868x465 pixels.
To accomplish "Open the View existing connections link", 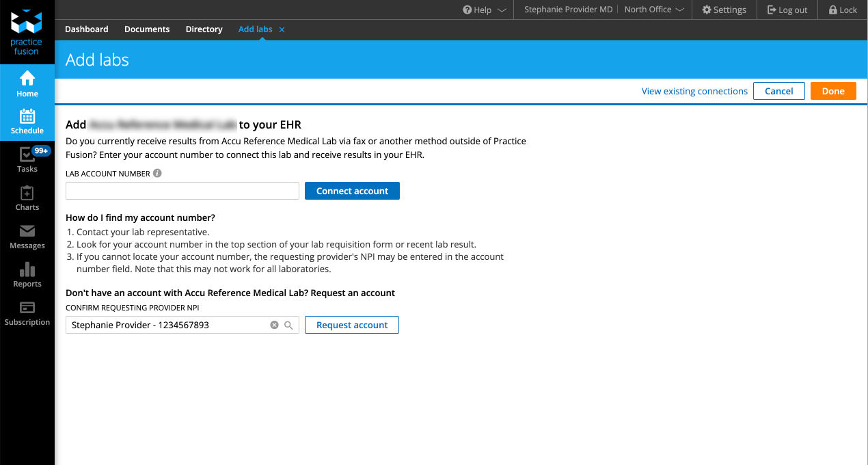I will [x=694, y=92].
